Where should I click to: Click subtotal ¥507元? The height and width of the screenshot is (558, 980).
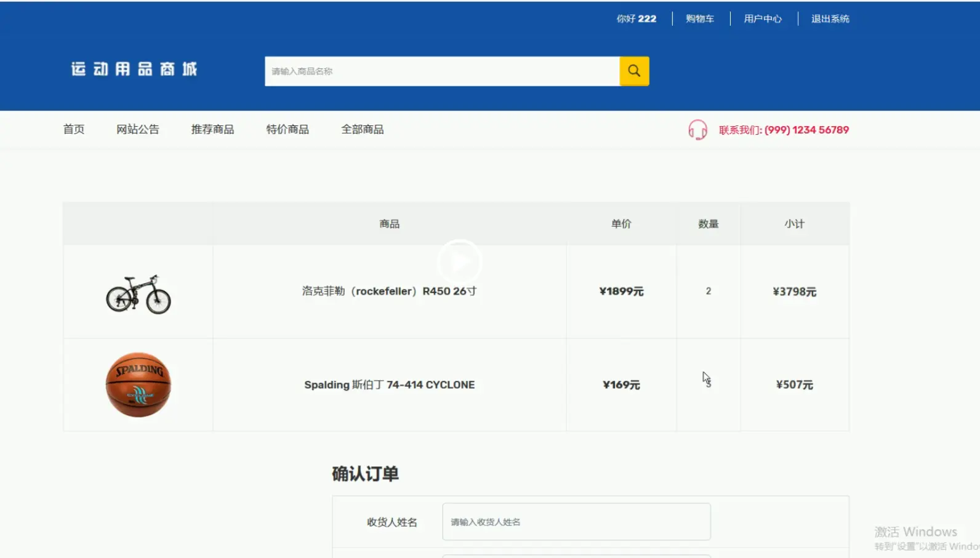(795, 385)
